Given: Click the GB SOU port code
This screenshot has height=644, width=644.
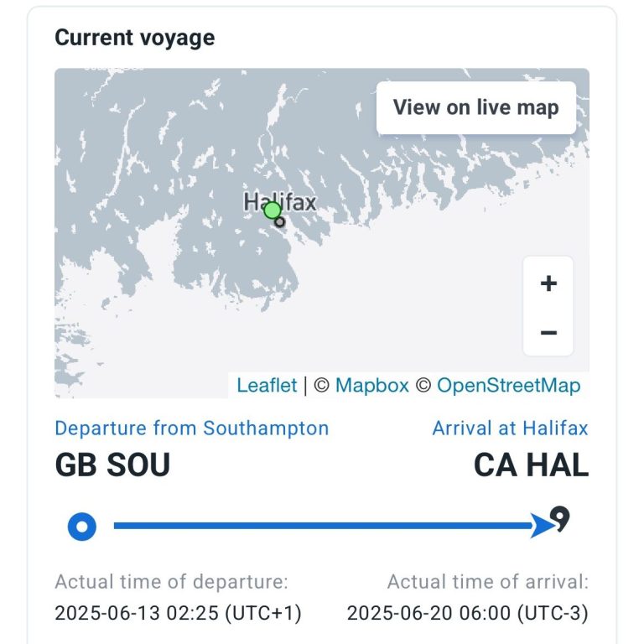Looking at the screenshot, I should [x=112, y=465].
